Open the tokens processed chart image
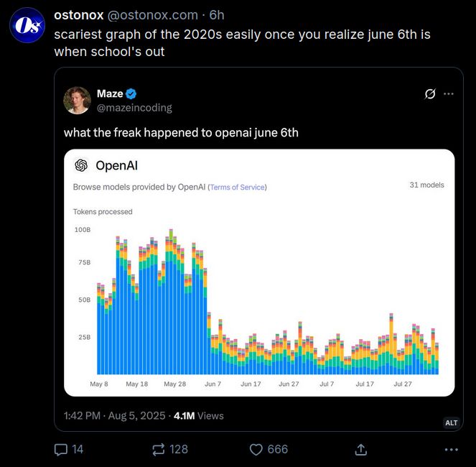Screen dimensions: 476x467 (x=259, y=272)
